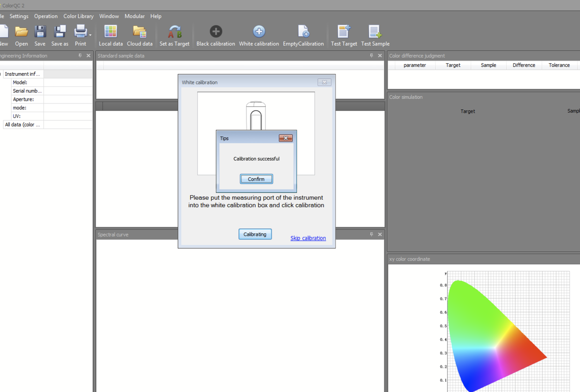Open the Print dropdown arrow
The image size is (580, 392).
coord(90,35)
